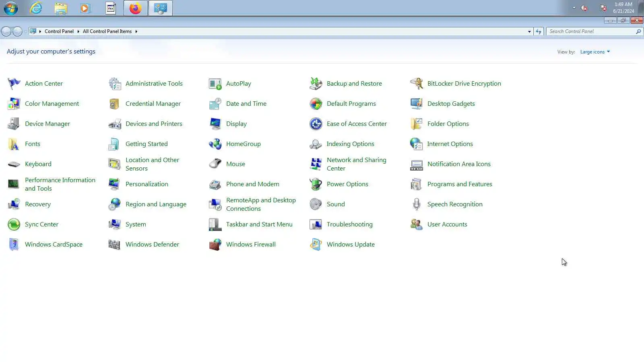Image resolution: width=644 pixels, height=362 pixels.
Task: Click the Fonts icon
Action: (x=14, y=144)
